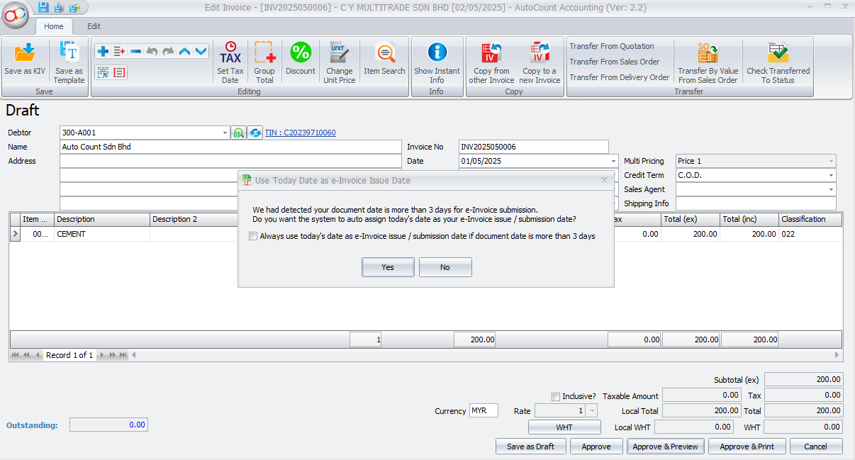Switch to the Edit ribbon tab

pos(93,26)
